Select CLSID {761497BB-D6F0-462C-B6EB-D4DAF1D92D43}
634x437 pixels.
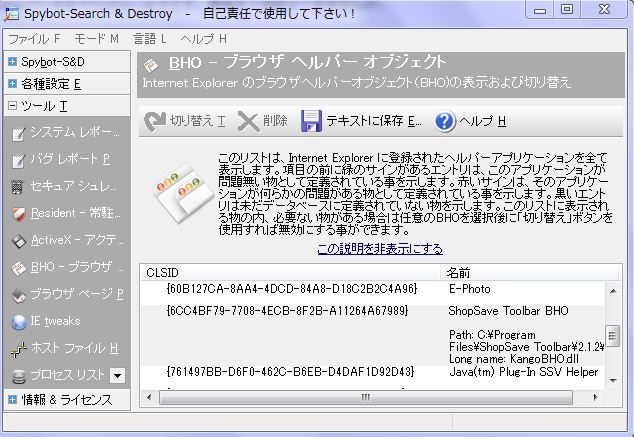point(290,372)
